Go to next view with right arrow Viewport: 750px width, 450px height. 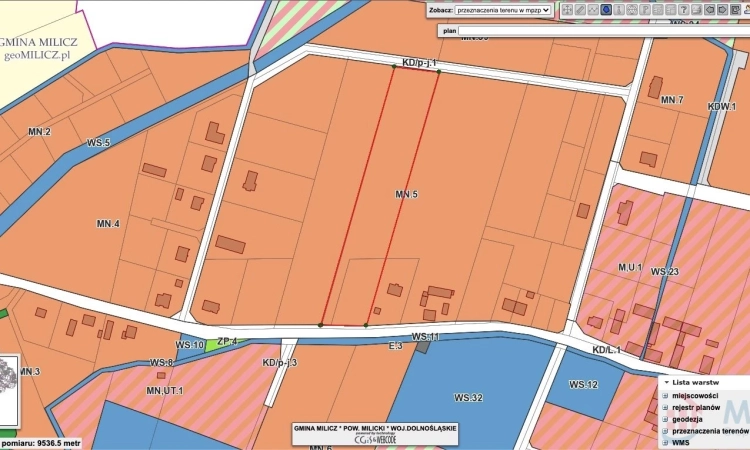[x=722, y=10]
